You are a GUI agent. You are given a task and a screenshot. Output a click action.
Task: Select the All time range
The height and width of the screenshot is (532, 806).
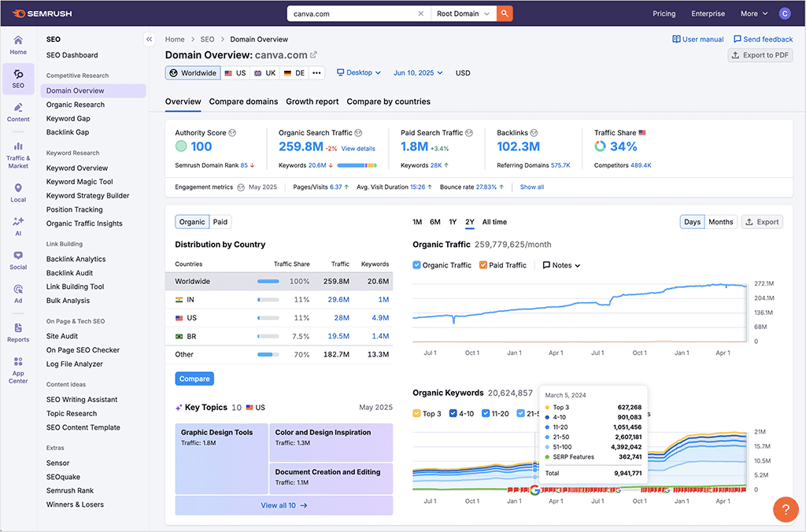tap(494, 222)
